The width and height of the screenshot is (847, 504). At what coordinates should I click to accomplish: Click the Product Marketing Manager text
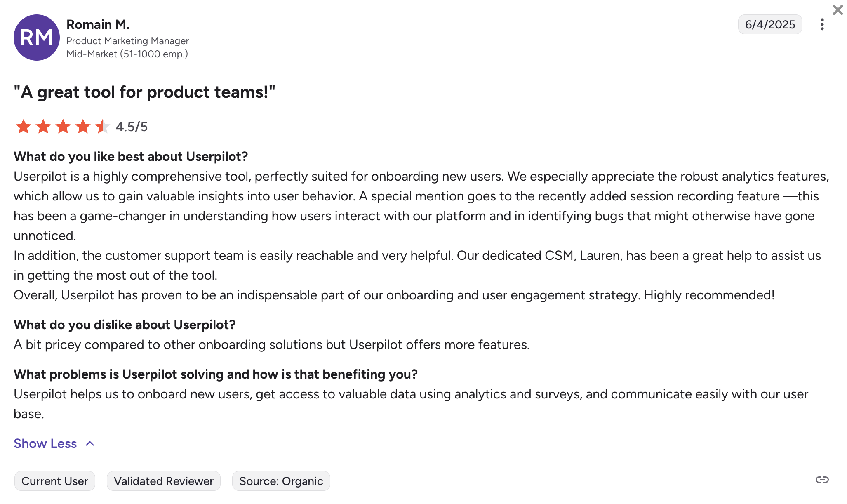[x=128, y=41]
